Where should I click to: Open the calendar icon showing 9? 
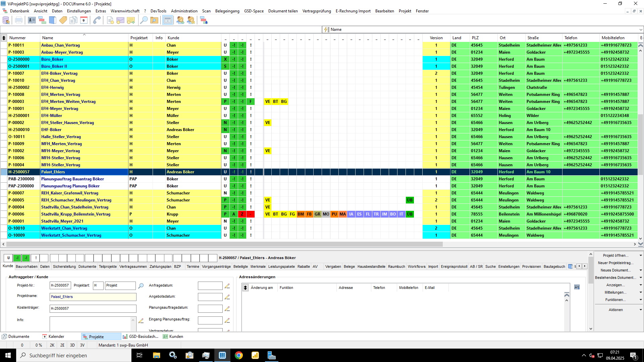tap(84, 20)
